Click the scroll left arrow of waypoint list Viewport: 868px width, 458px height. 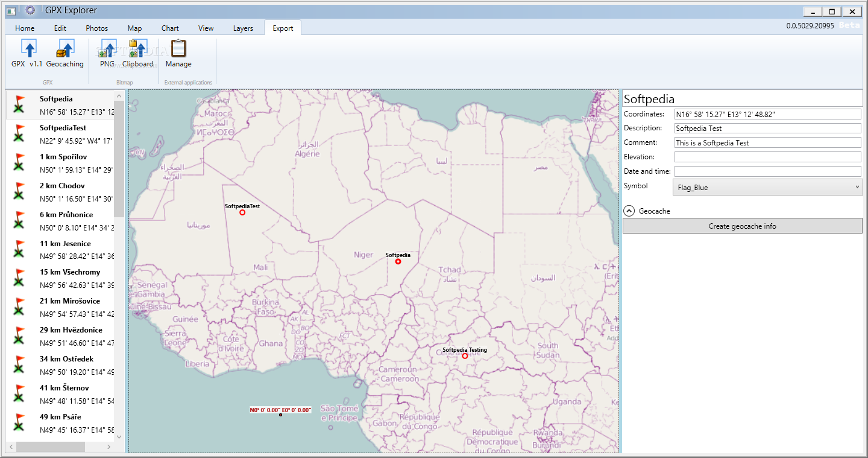click(10, 447)
